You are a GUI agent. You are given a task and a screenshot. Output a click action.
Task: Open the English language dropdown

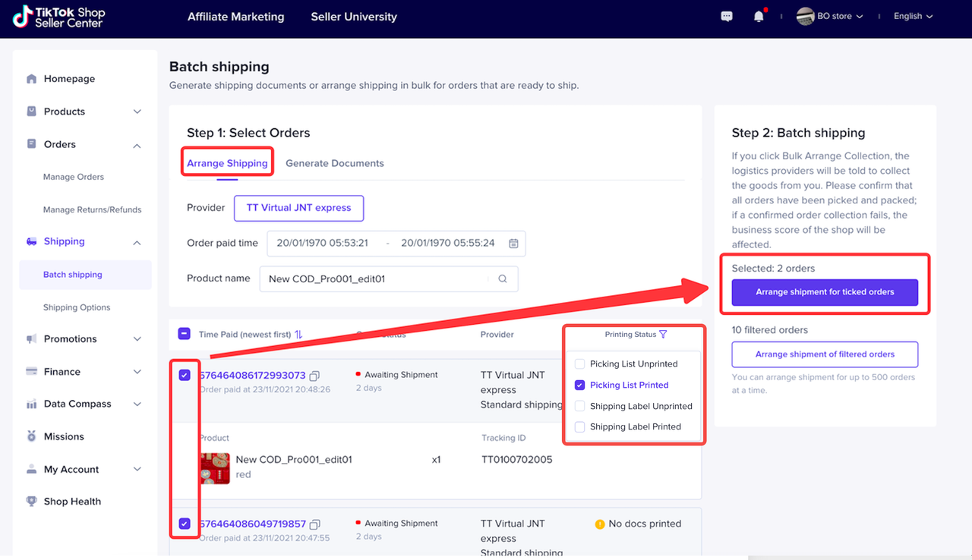[913, 17]
